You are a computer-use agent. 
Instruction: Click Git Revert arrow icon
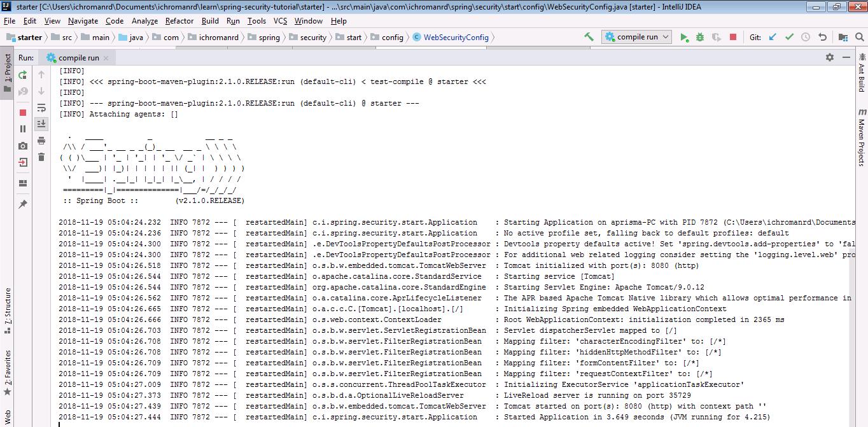(x=822, y=37)
